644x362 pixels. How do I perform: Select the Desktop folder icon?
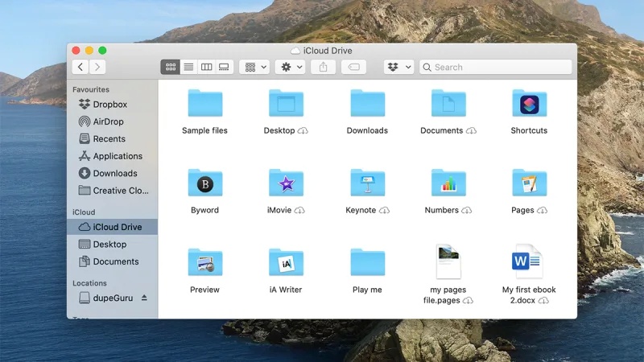(287, 103)
